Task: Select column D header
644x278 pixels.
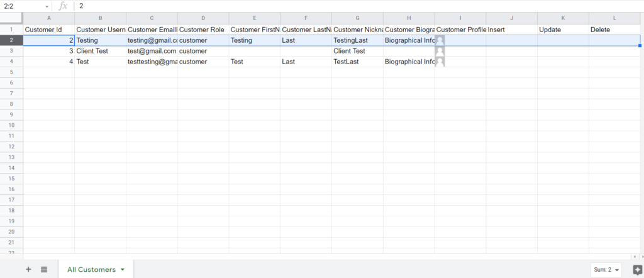Action: point(203,18)
